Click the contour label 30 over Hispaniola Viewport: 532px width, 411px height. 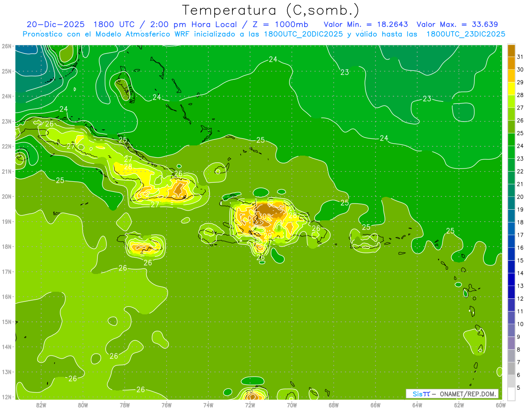pos(262,216)
